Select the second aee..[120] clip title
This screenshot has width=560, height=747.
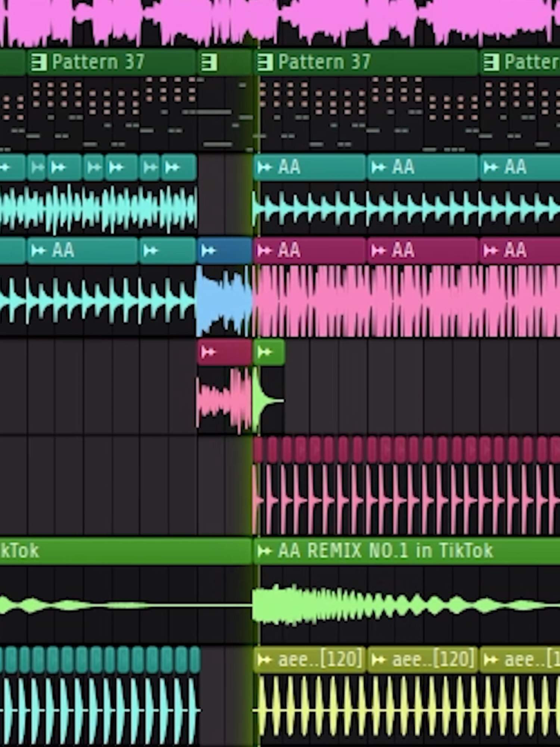tap(433, 660)
